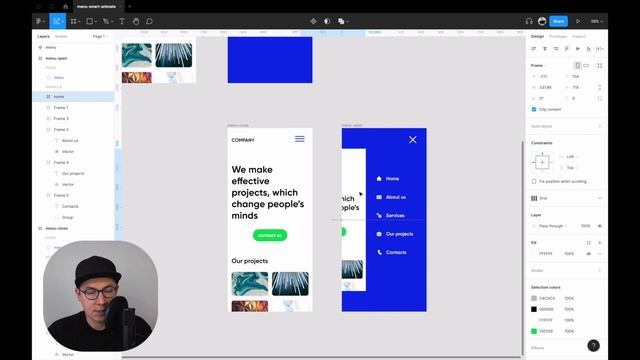Viewport: 640px width, 360px height.
Task: Add Auto layout with plus button
Action: pos(600,126)
